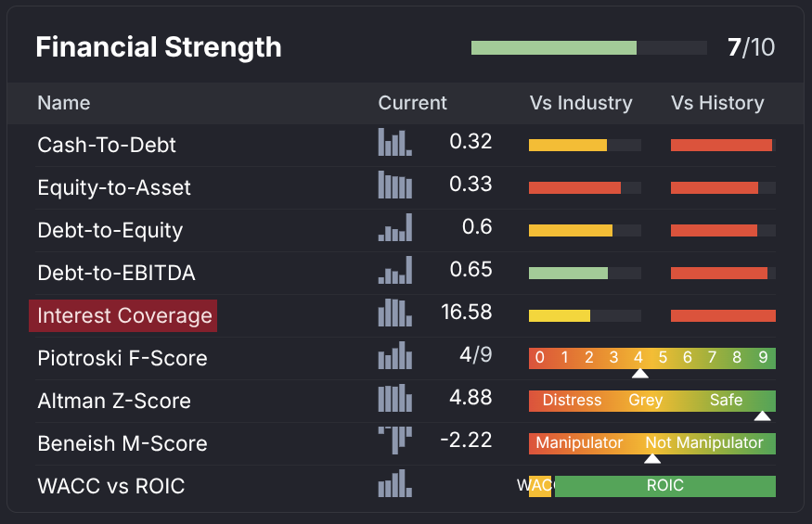
Task: Click the Cash-To-Debt mini bar chart icon
Action: click(394, 143)
